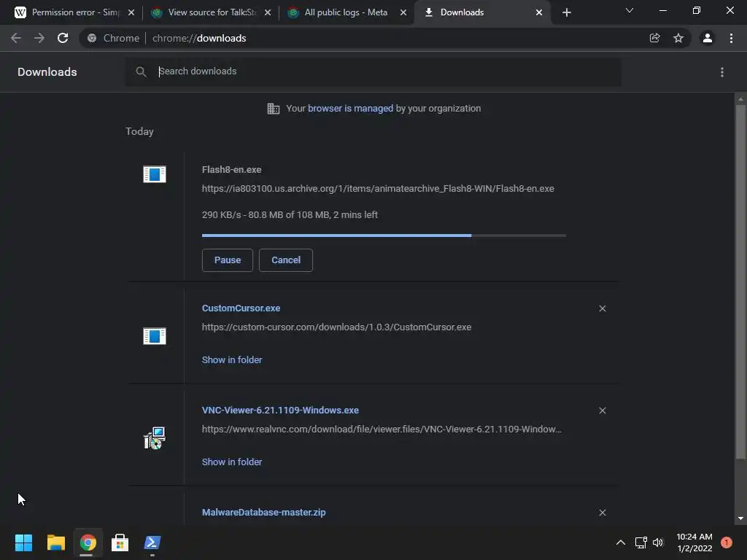
Task: Remove VNC-Viewer entry from the list
Action: click(603, 411)
